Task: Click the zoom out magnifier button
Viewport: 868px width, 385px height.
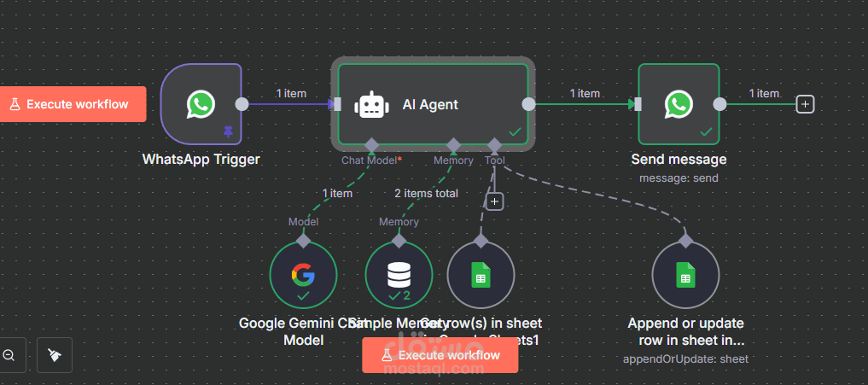Action: pyautogui.click(x=9, y=355)
